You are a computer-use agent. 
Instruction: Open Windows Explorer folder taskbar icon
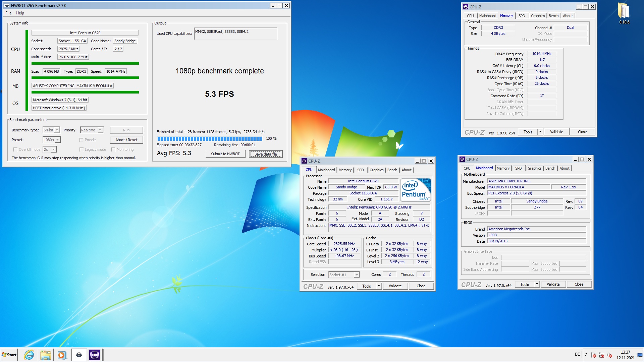click(x=45, y=355)
